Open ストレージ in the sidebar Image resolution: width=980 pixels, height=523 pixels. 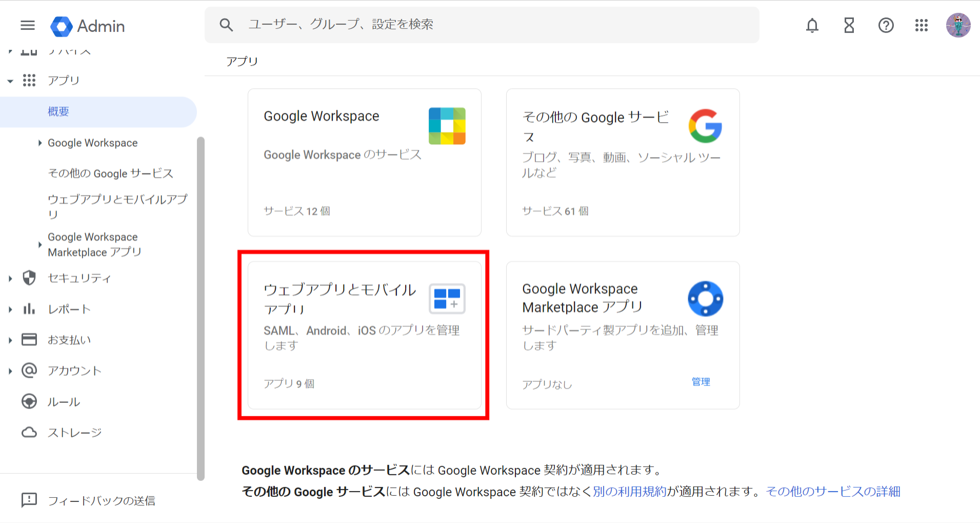tap(75, 433)
